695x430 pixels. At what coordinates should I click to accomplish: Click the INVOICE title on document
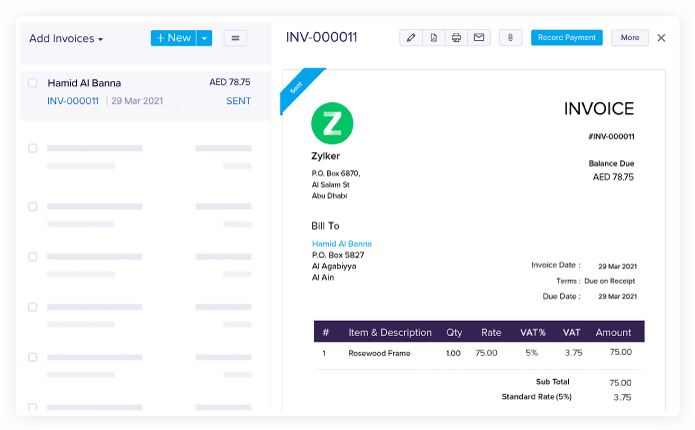[x=599, y=109]
